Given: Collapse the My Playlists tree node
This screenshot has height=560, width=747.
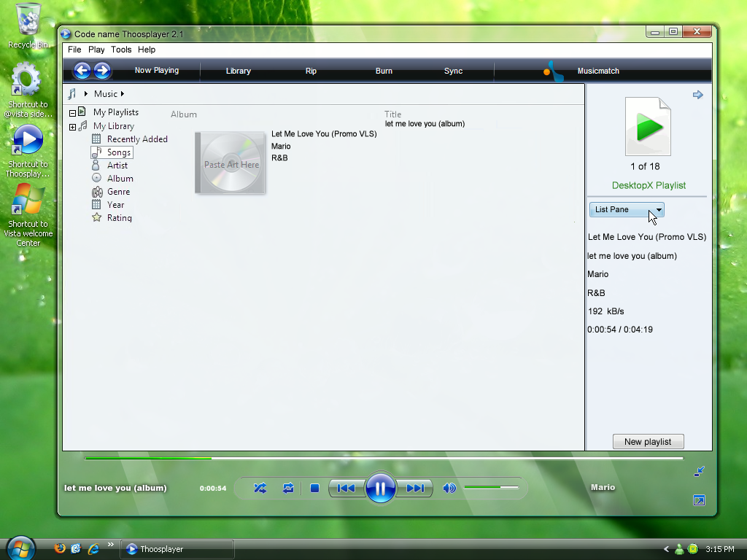Looking at the screenshot, I should pos(72,113).
